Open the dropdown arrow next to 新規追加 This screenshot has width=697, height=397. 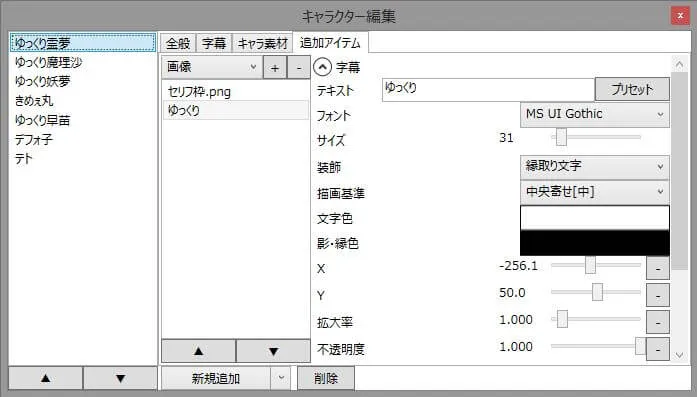pyautogui.click(x=281, y=378)
